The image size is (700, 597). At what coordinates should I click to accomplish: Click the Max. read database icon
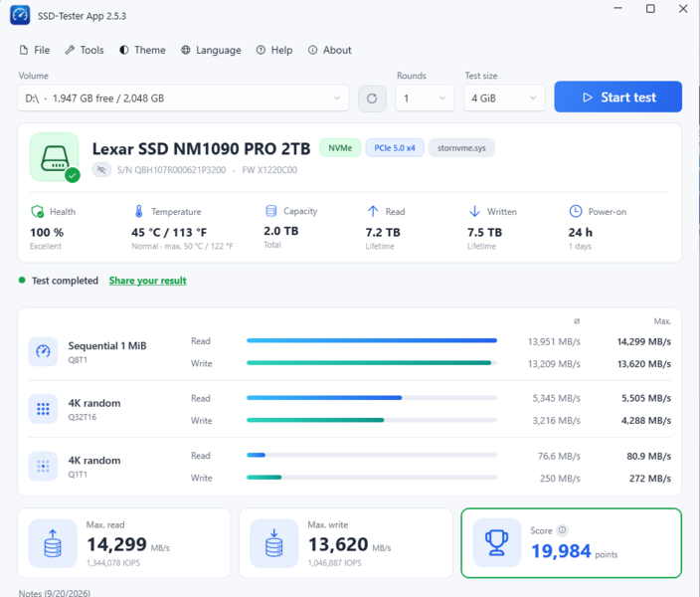click(53, 543)
